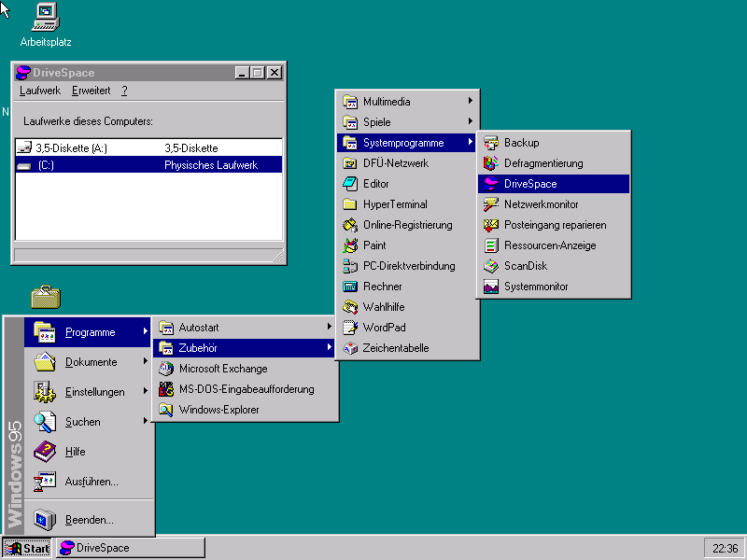Click the MS-DOS-Eingabeaufforderung icon

(166, 388)
